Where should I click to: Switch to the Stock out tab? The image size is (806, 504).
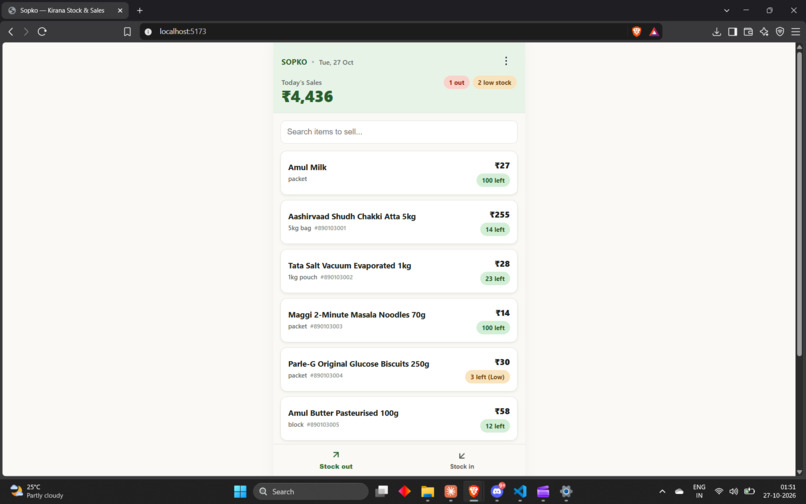(336, 460)
